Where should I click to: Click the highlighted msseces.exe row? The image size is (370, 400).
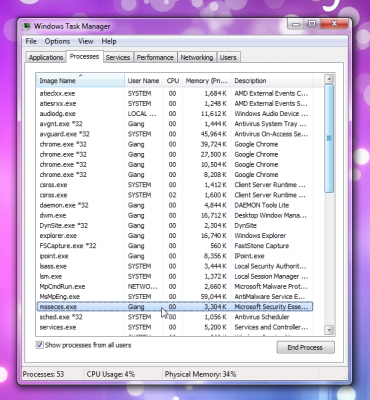click(x=174, y=307)
